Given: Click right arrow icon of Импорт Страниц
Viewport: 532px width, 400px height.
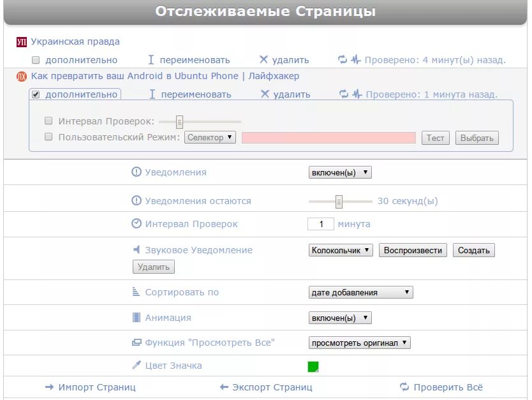Looking at the screenshot, I should point(50,387).
